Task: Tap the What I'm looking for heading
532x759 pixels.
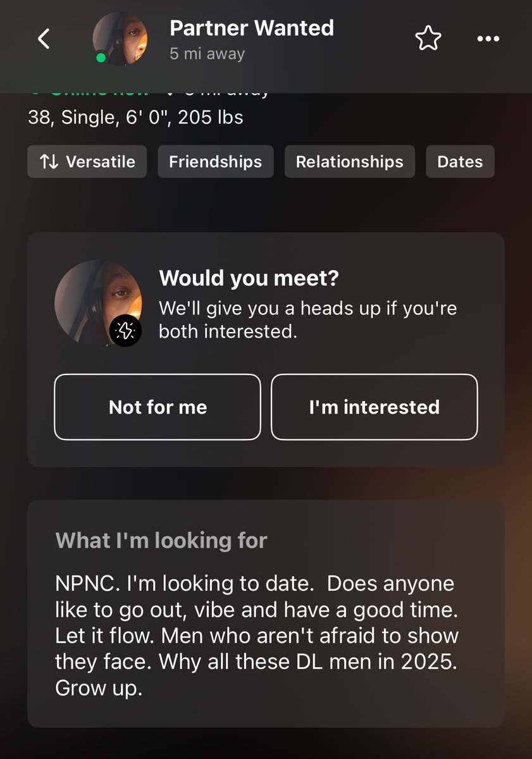Action: [x=161, y=540]
